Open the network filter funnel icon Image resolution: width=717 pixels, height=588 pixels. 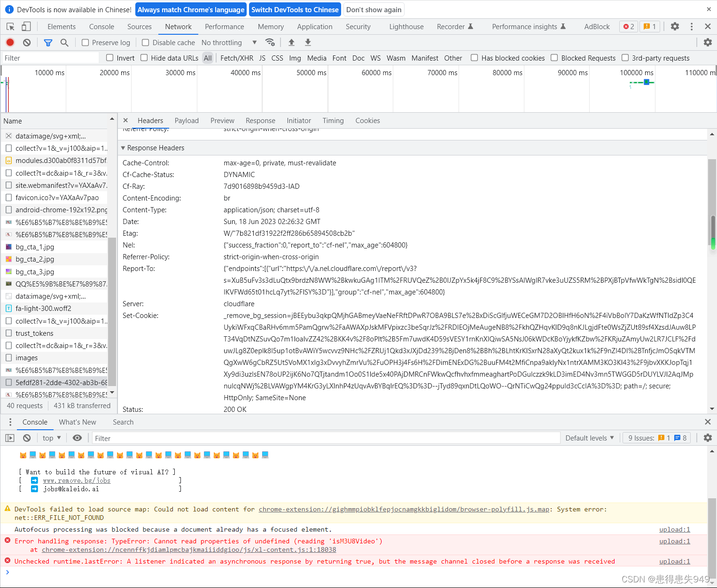click(48, 42)
